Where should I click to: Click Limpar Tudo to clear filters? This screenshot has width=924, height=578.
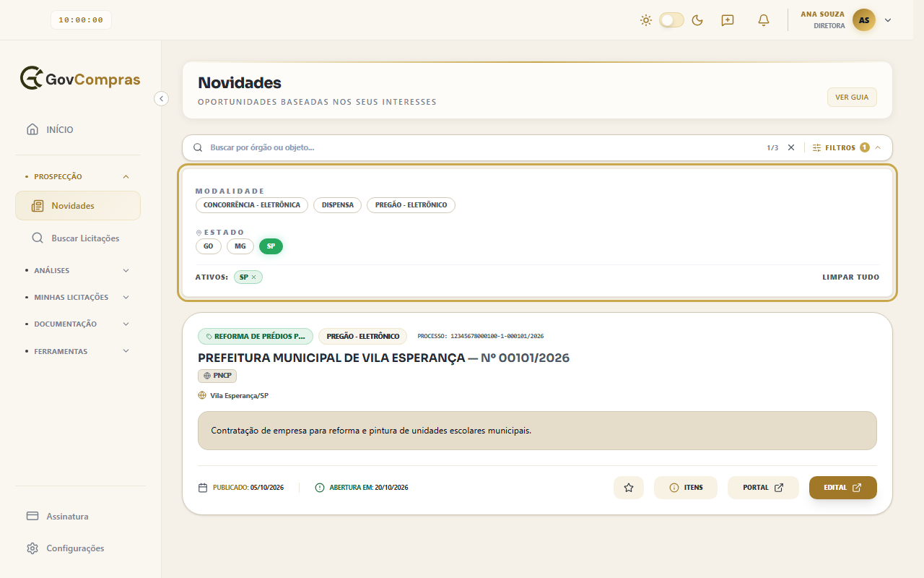(x=851, y=277)
